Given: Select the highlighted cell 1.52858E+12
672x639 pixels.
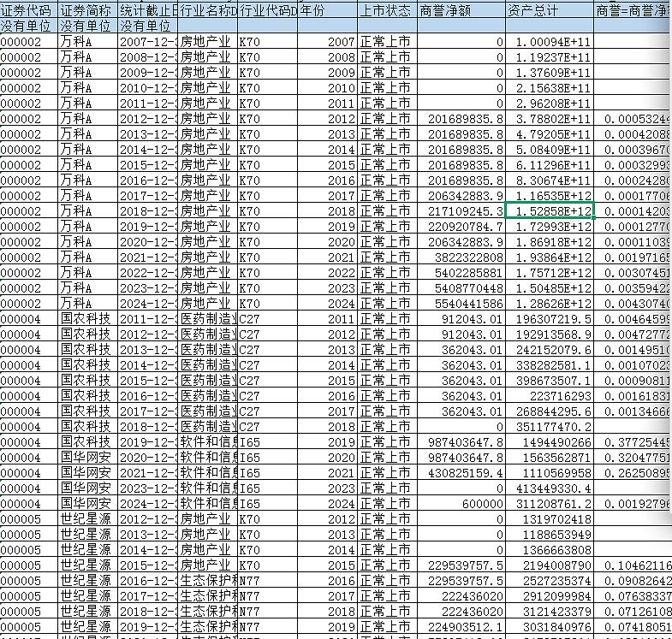Looking at the screenshot, I should coord(550,210).
